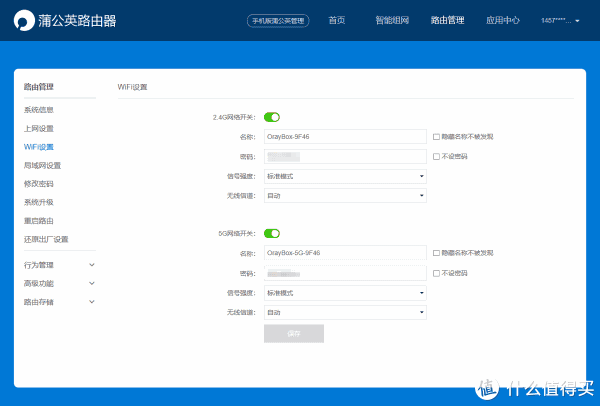Check 不设密码 for 5G network
The width and height of the screenshot is (600, 406).
tap(436, 273)
